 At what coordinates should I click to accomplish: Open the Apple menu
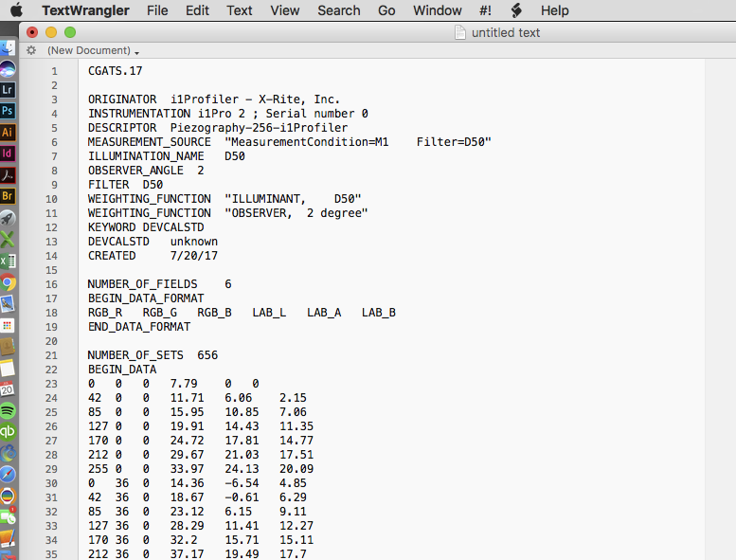[x=16, y=9]
